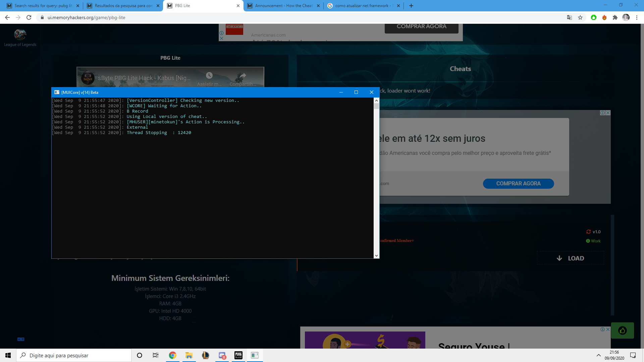644x362 pixels.
Task: Click the console window scrollbar up arrow
Action: tap(376, 100)
